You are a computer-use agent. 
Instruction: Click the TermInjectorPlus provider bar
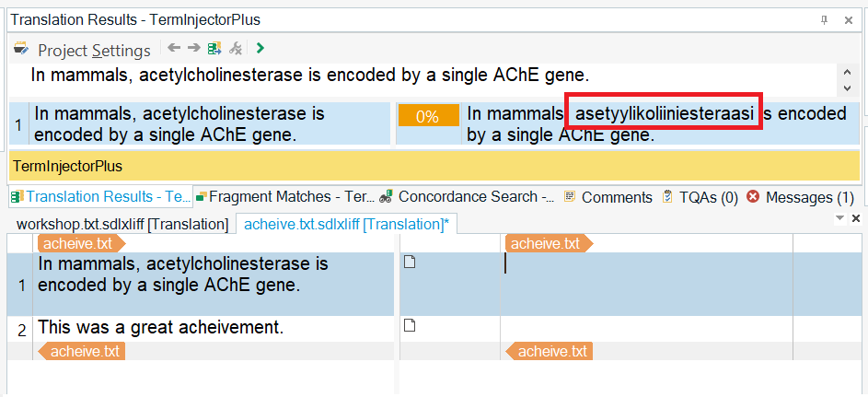(x=433, y=166)
